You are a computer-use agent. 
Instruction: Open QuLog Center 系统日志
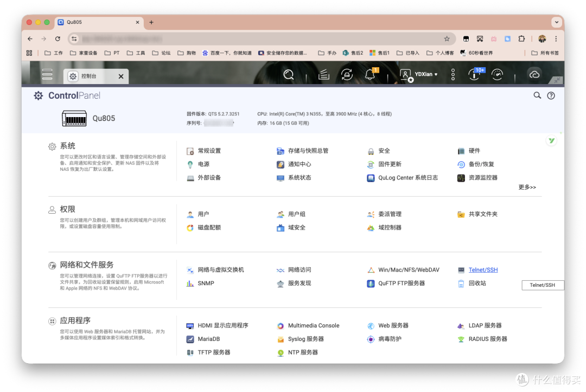click(402, 178)
